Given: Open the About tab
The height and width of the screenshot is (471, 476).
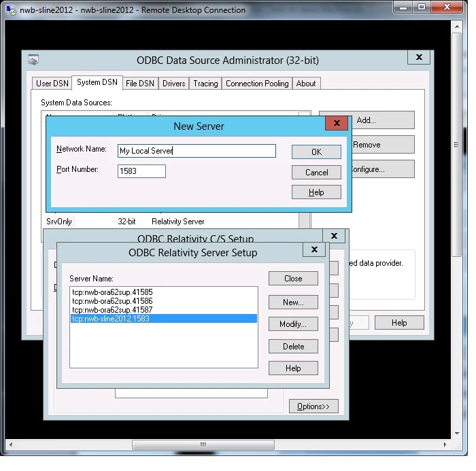Looking at the screenshot, I should click(x=306, y=84).
